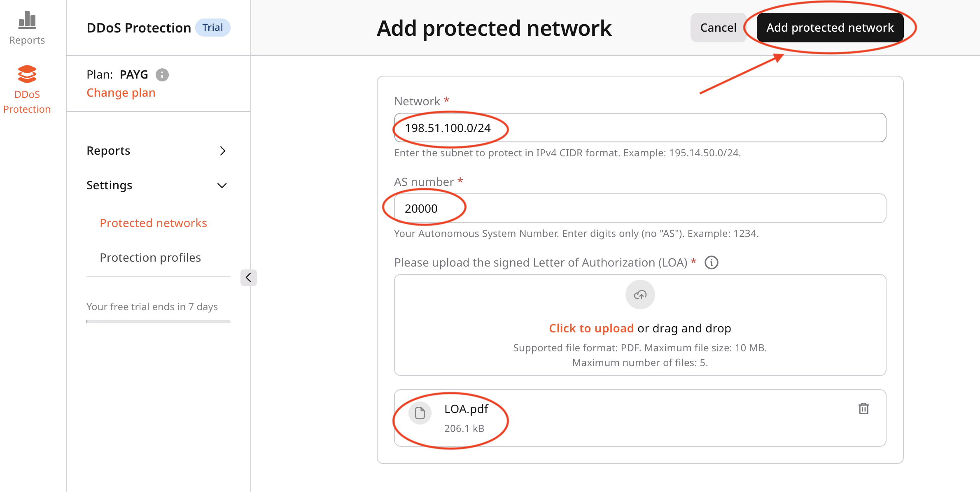Open the Reports icon in the sidebar
The height and width of the screenshot is (492, 980).
tap(27, 25)
